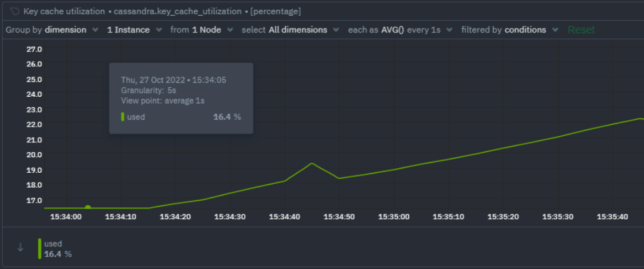Click the 15:35:00 time label on the x-axis
The height and width of the screenshot is (269, 644).
(395, 216)
